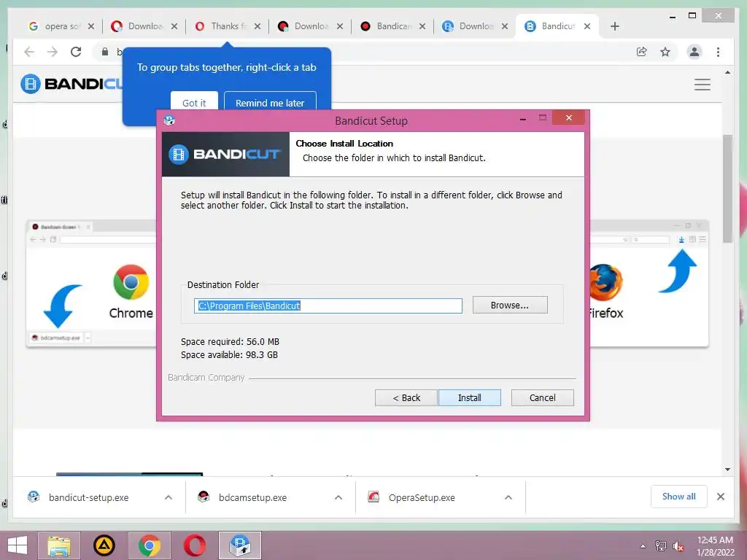Click scrollbar down arrow
The height and width of the screenshot is (560, 747).
[x=727, y=470]
